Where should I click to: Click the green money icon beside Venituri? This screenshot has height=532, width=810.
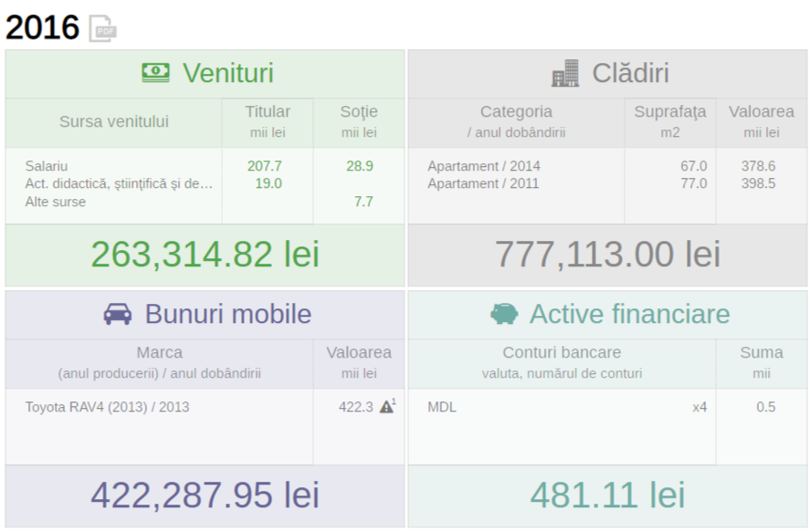[155, 73]
